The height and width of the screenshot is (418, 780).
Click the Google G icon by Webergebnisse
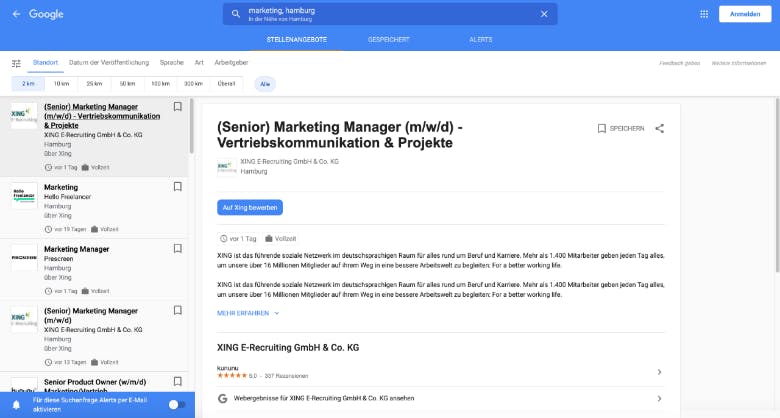click(223, 398)
